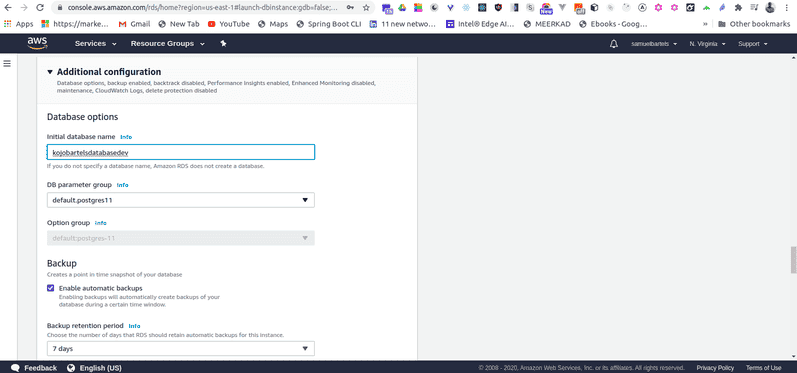Open Chrome three-dot menu
Screen dimensions: 797x373
[x=787, y=8]
